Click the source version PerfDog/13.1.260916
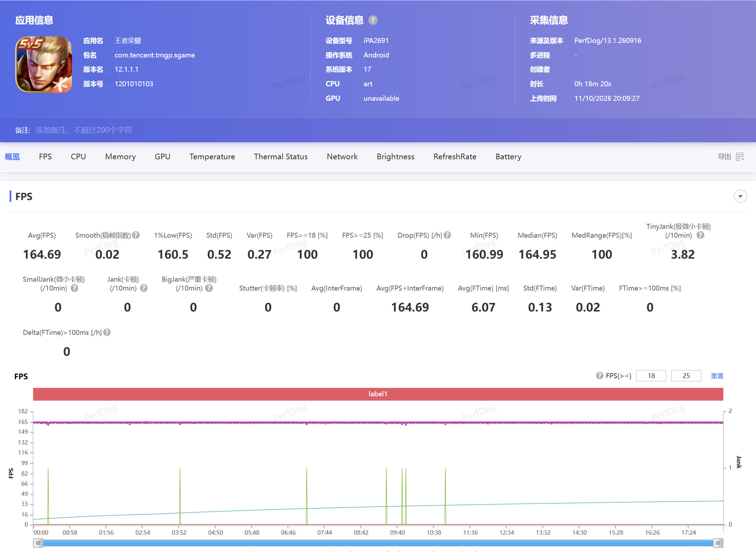756x552 pixels. (608, 40)
